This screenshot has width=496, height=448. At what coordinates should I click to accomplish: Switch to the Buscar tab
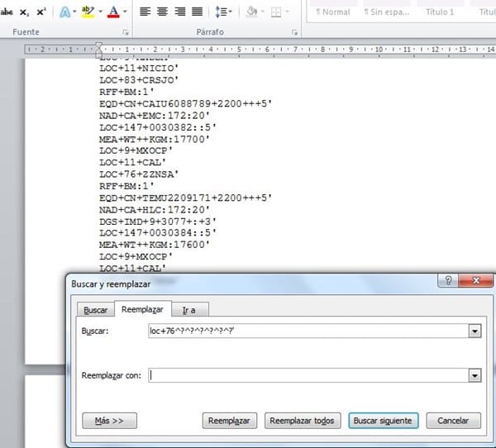(96, 310)
